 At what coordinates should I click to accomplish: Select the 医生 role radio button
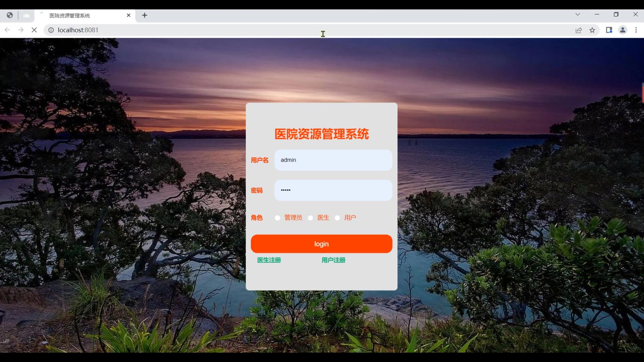click(x=311, y=218)
